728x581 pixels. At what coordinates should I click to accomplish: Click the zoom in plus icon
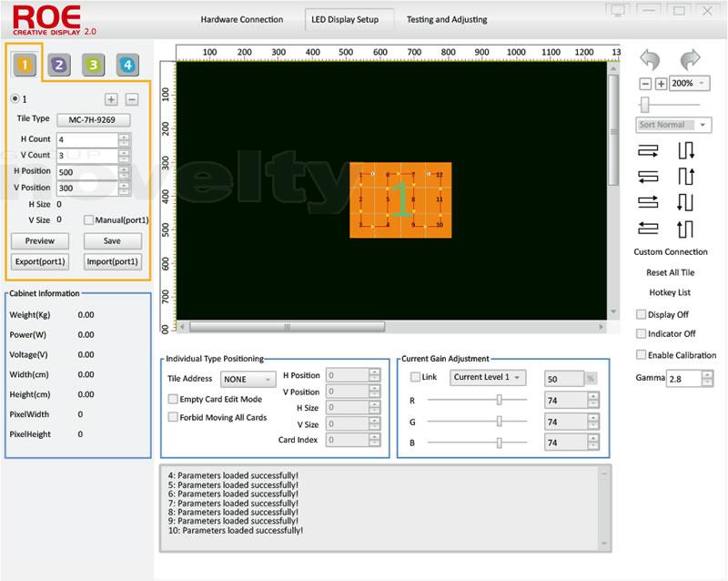pyautogui.click(x=661, y=84)
